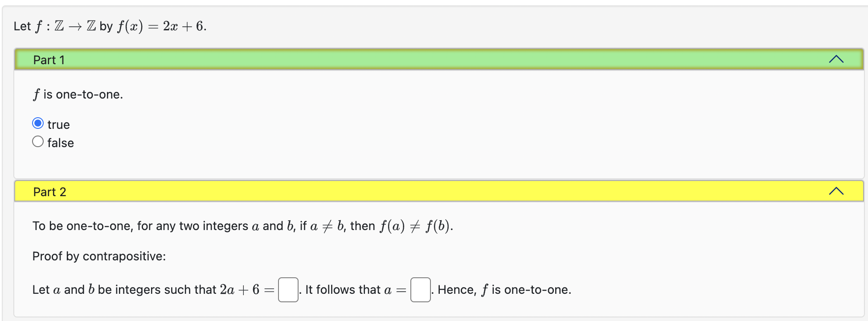
Task: Click inside the first empty blank field
Action: point(288,289)
